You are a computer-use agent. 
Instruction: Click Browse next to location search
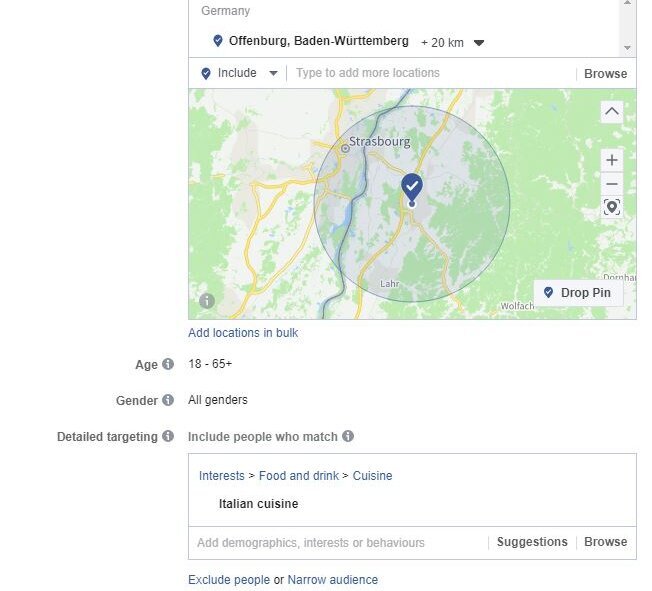point(605,74)
